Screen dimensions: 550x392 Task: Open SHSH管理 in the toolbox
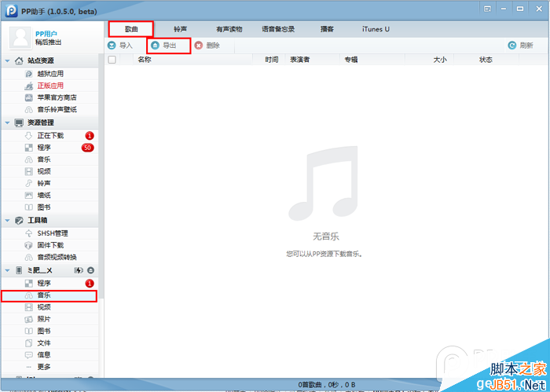pyautogui.click(x=52, y=233)
